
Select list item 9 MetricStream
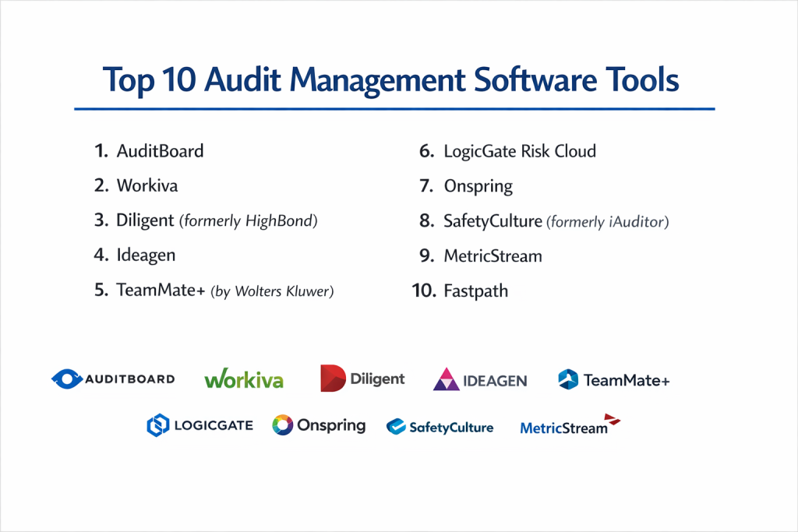point(493,255)
